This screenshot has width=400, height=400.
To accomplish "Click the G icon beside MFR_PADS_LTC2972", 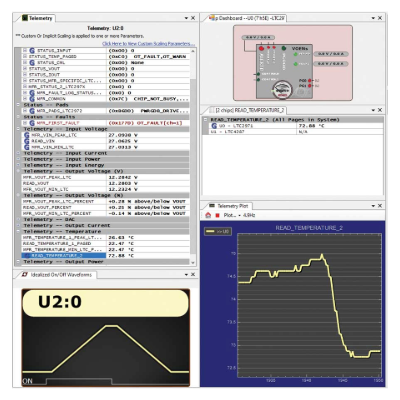I will tap(32, 111).
